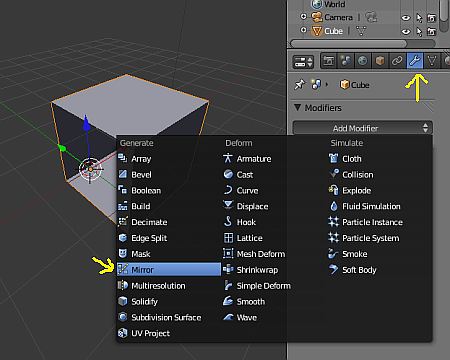Add the Smoke modifier
The height and width of the screenshot is (360, 450).
379,254
